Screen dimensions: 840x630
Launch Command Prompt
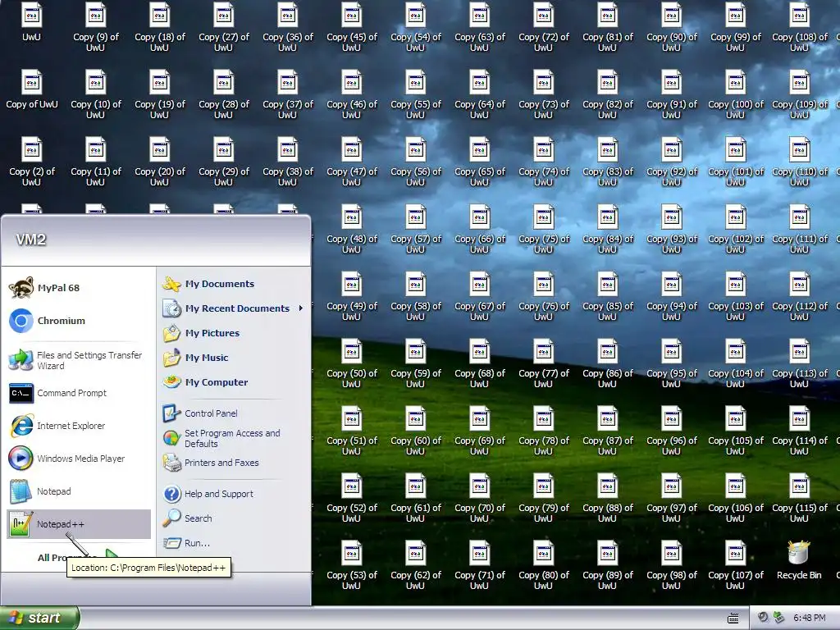pyautogui.click(x=78, y=393)
